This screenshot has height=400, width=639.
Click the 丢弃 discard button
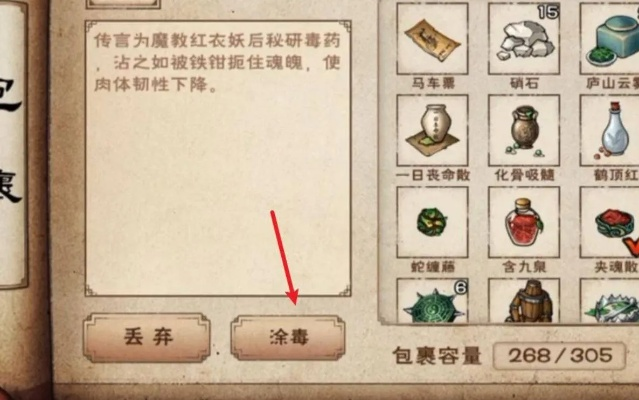coord(147,338)
